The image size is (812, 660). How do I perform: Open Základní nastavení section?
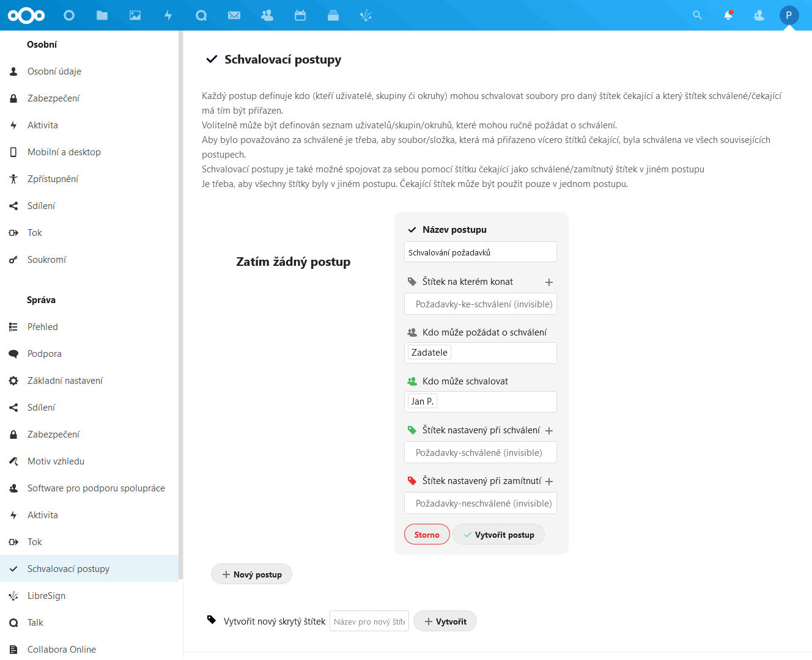pyautogui.click(x=89, y=381)
